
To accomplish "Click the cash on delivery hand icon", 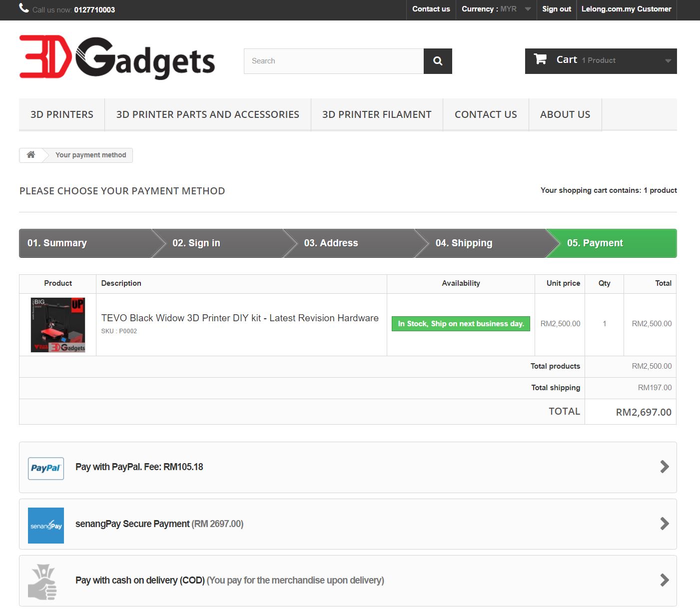I will tap(43, 582).
